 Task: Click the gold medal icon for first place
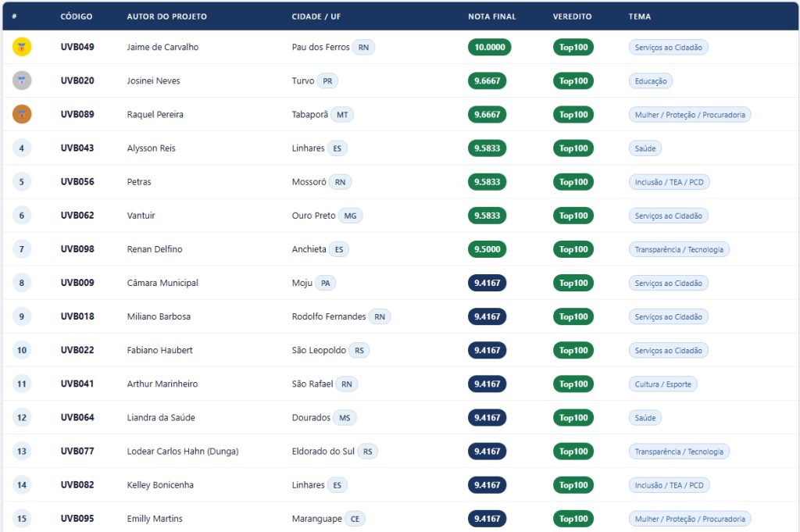(22, 47)
